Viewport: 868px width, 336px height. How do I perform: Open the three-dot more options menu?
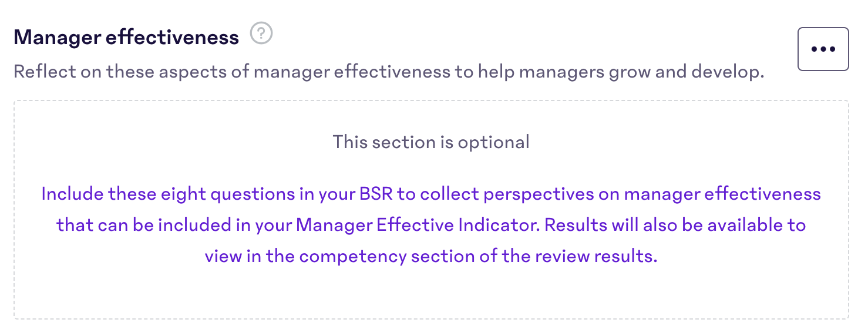click(823, 49)
